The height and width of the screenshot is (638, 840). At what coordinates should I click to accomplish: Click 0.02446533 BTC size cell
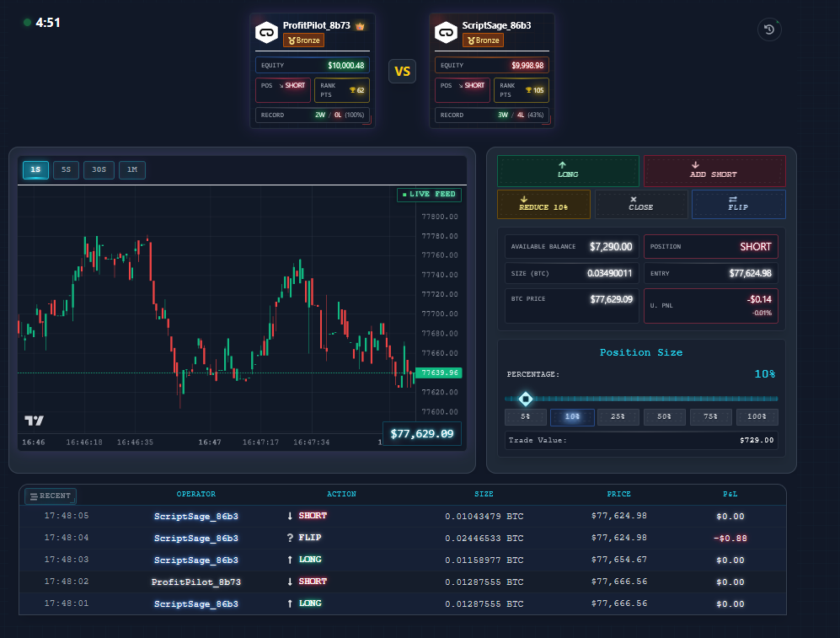[484, 539]
